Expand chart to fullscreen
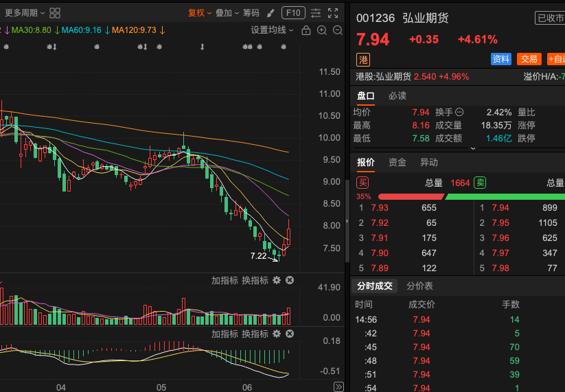 coord(333,13)
